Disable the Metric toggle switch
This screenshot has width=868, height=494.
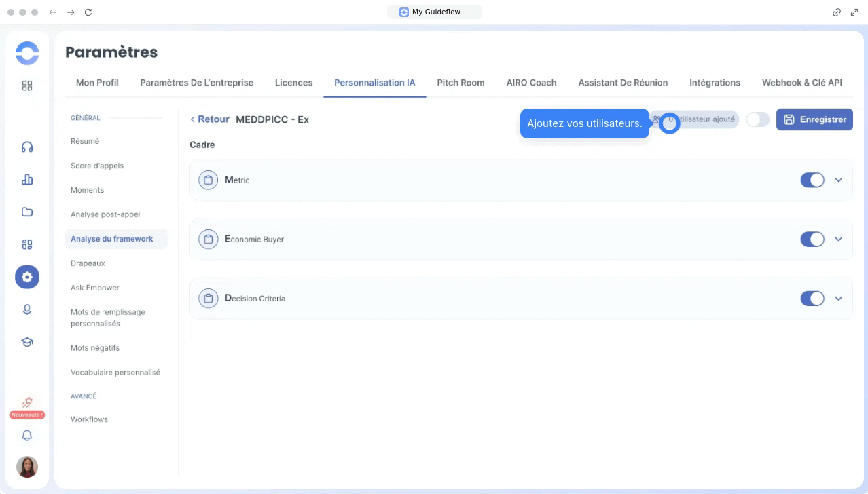tap(812, 180)
